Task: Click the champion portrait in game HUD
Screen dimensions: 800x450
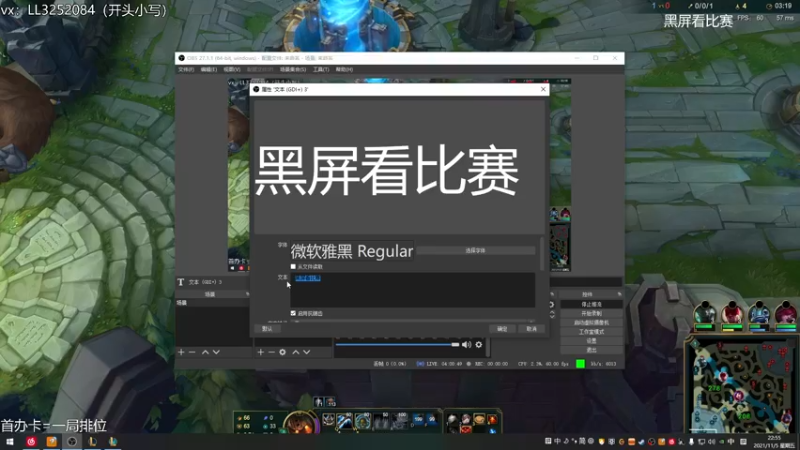Action: (300, 423)
